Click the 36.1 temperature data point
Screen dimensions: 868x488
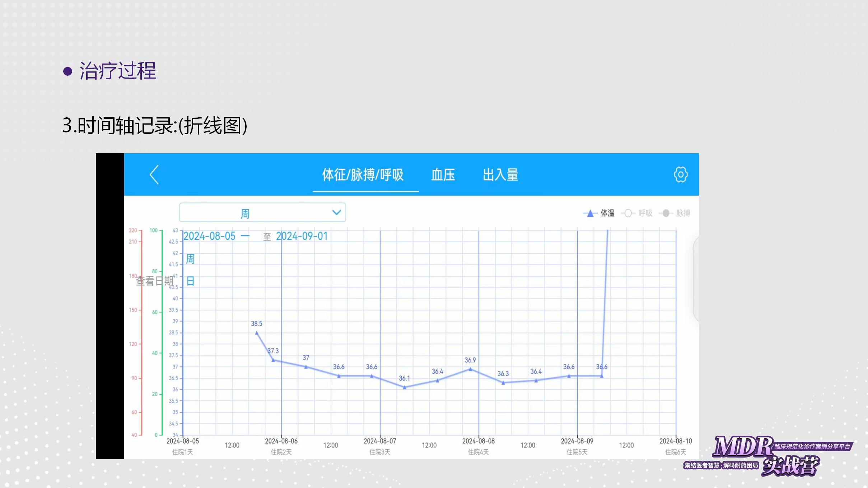coord(405,388)
